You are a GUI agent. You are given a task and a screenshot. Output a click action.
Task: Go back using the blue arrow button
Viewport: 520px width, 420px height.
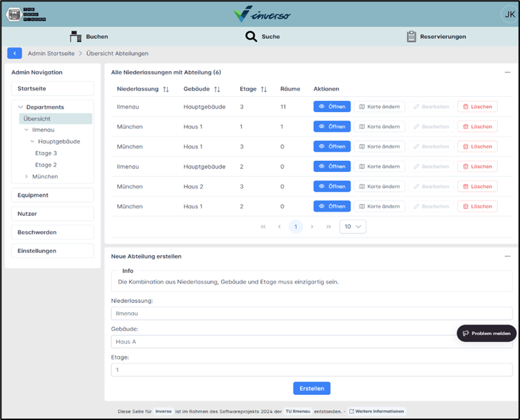pos(15,54)
